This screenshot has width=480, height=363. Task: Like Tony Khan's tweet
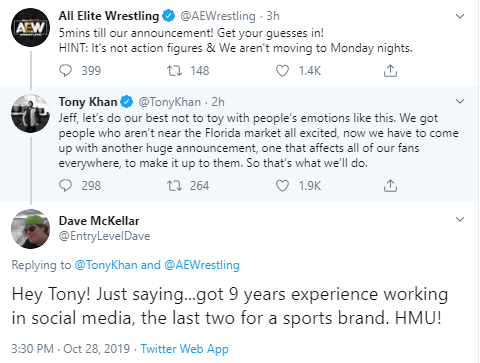coord(282,186)
